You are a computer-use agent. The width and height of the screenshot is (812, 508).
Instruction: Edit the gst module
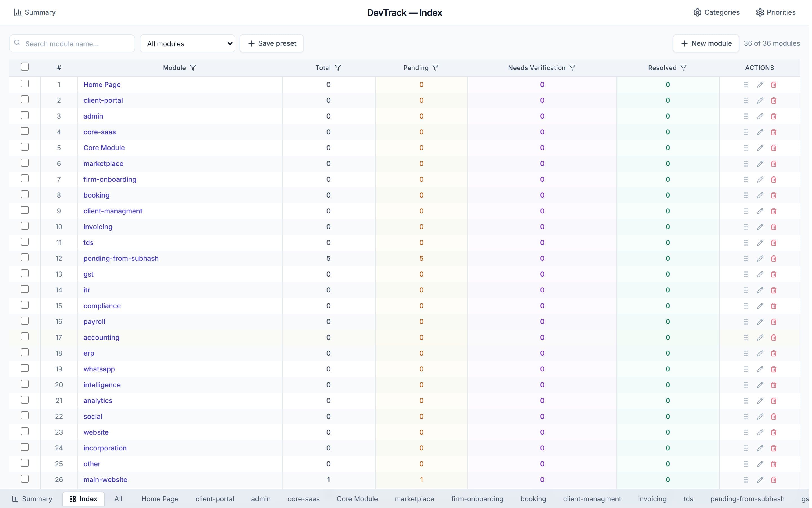760,274
